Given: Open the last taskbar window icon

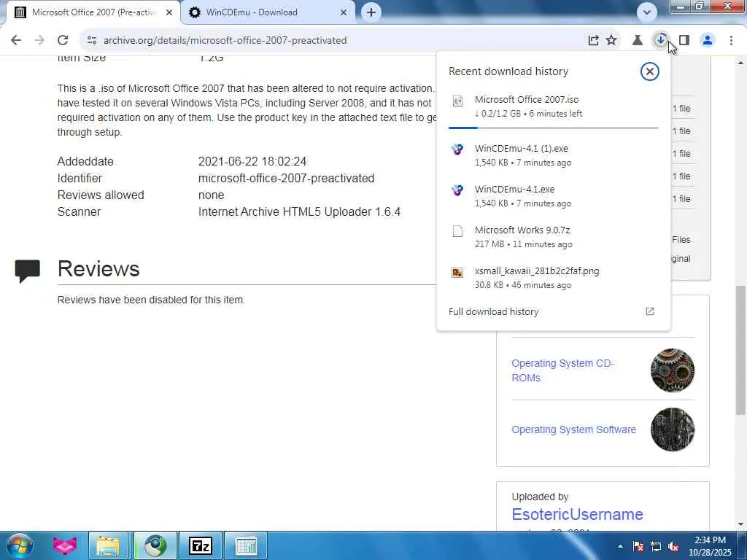Looking at the screenshot, I should 246,545.
